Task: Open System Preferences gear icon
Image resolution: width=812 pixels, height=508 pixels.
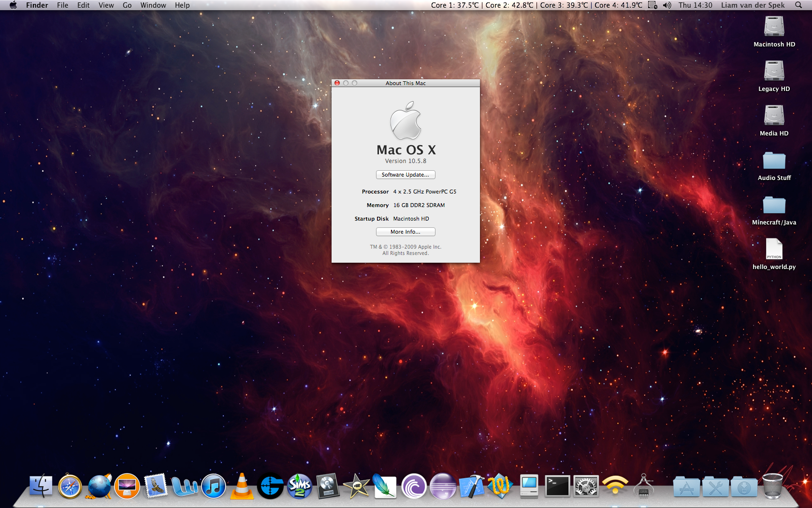Action: coord(586,486)
